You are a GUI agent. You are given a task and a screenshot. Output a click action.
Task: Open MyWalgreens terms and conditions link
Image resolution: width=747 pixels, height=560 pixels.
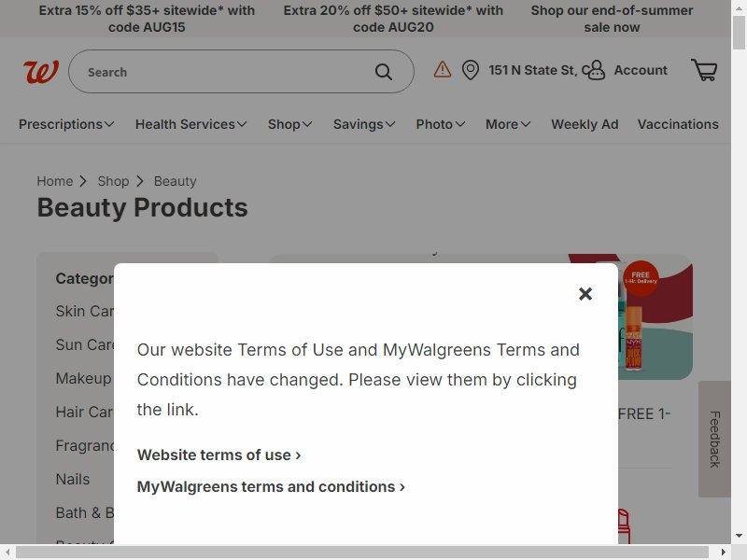271,486
